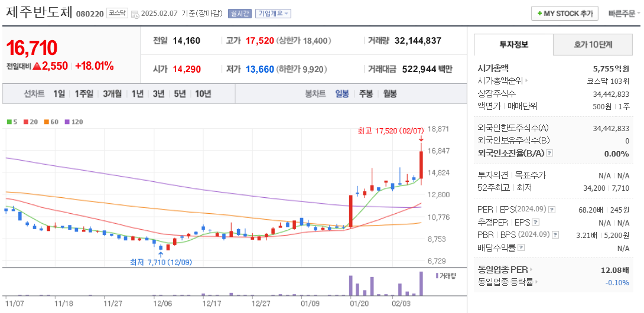Click the purple 거래량 volume legend marker
The height and width of the screenshot is (313, 644).
point(437,276)
